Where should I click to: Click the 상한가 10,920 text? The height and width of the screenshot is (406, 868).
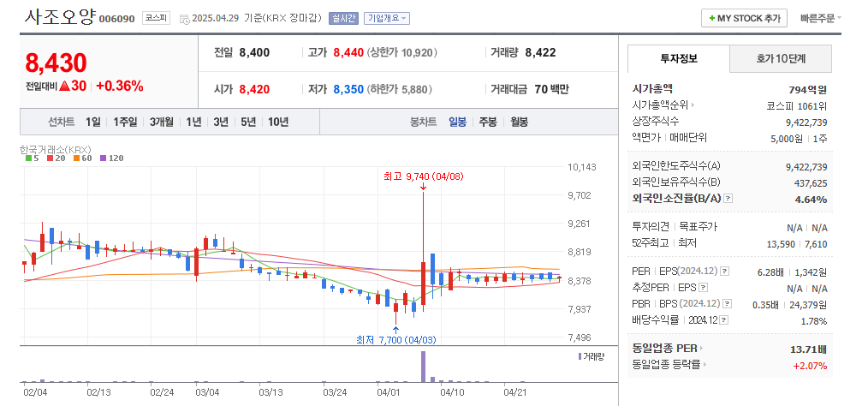[x=401, y=53]
